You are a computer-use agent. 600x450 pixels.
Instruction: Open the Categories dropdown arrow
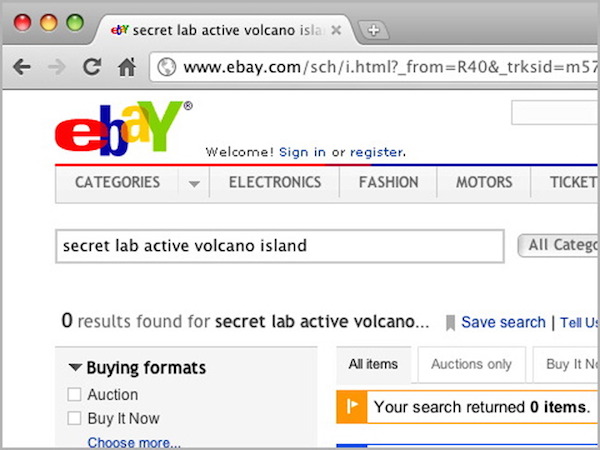193,183
